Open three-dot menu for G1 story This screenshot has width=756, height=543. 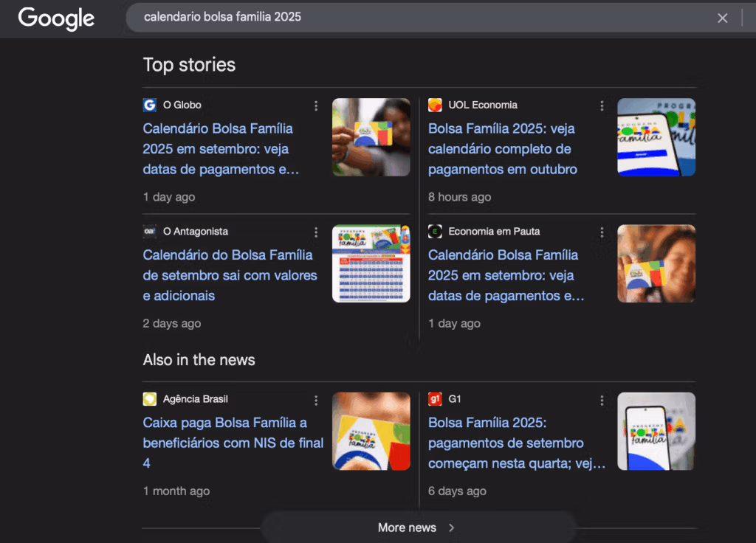602,400
